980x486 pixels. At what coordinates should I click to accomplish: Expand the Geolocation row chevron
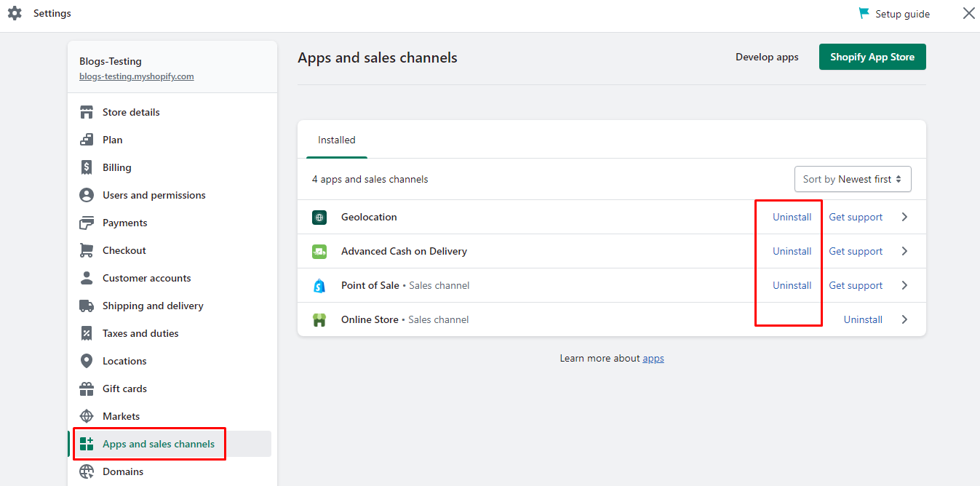(x=904, y=217)
